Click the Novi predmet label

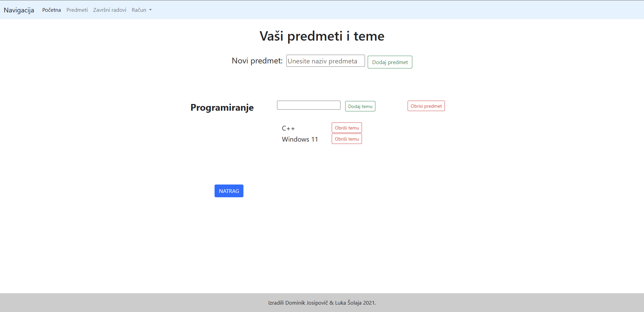[257, 61]
